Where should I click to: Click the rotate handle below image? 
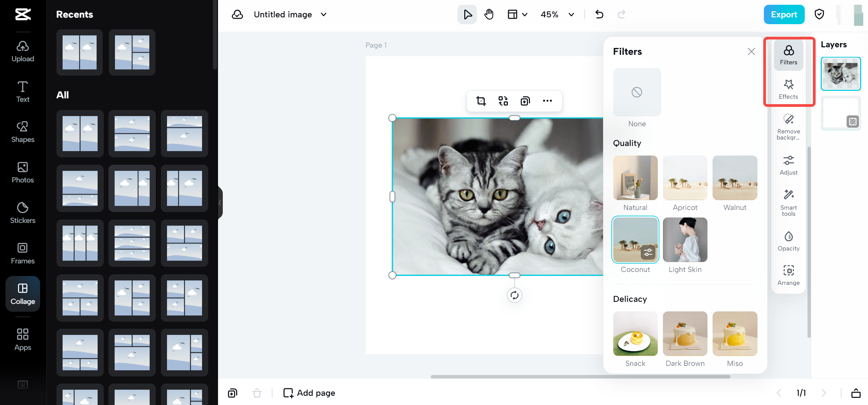point(514,295)
